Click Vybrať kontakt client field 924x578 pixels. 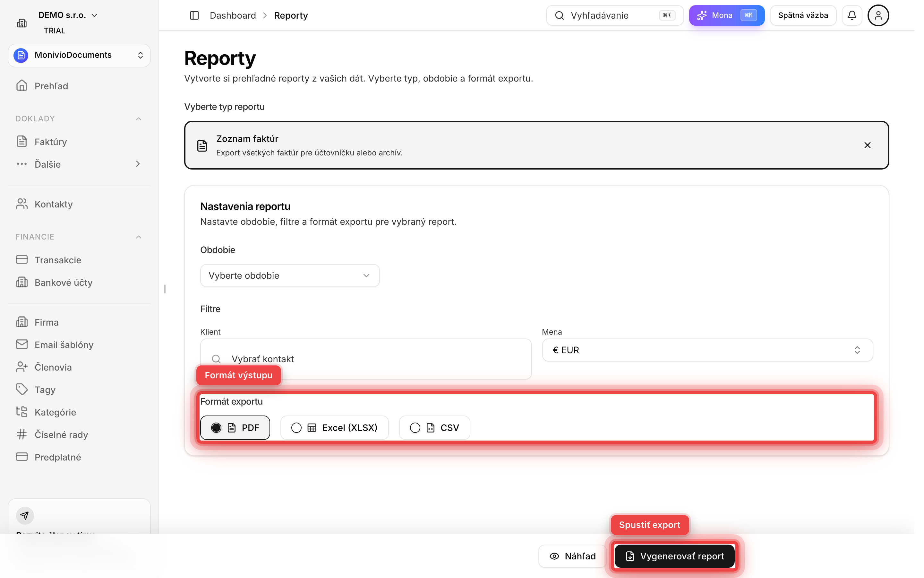pos(366,359)
